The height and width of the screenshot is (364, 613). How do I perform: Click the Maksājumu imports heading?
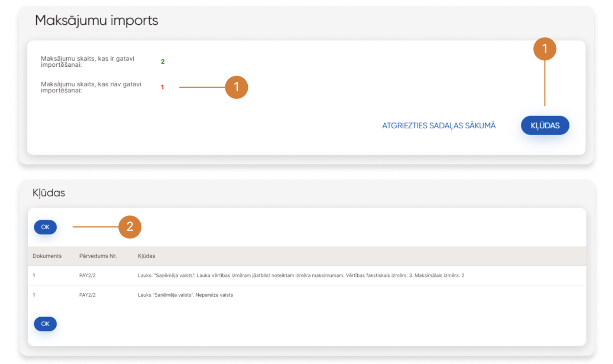tap(96, 20)
